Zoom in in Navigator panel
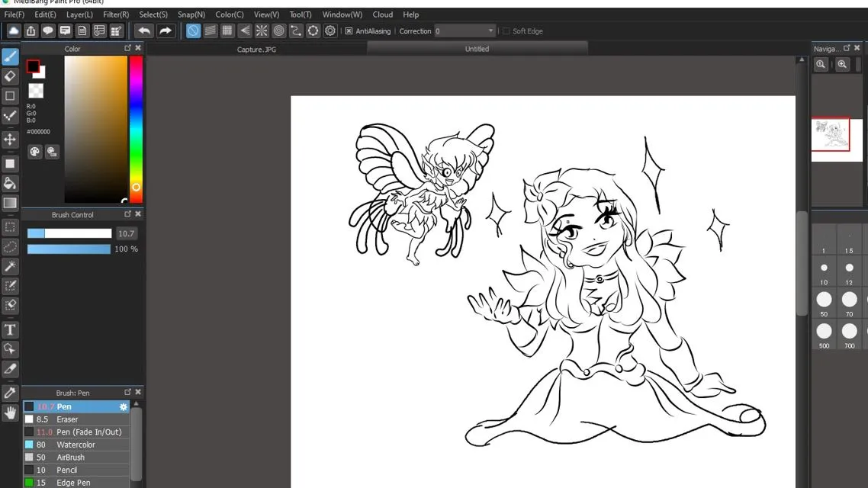This screenshot has width=868, height=488. [x=842, y=64]
